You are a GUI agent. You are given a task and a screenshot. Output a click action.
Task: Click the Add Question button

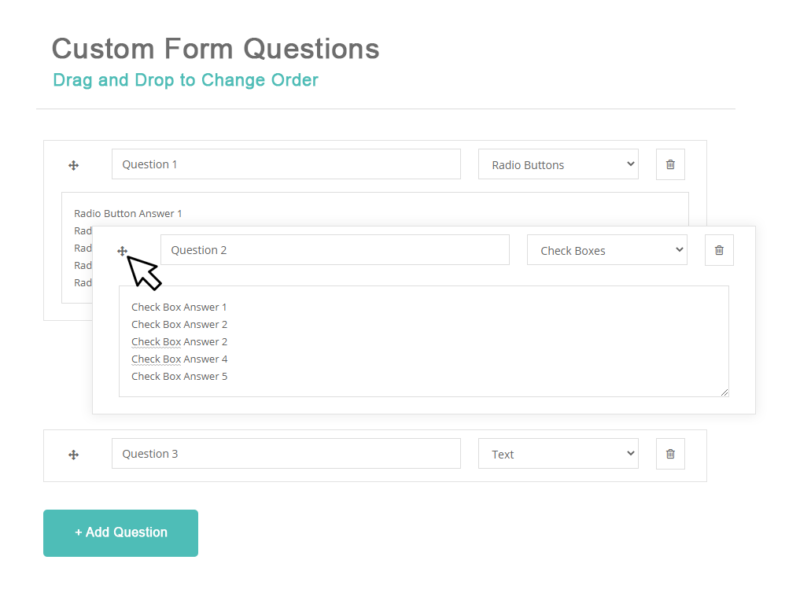[x=120, y=533]
